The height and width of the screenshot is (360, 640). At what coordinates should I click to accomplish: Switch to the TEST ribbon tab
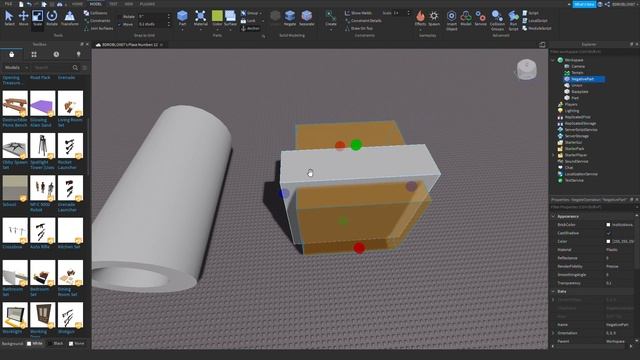[113, 4]
